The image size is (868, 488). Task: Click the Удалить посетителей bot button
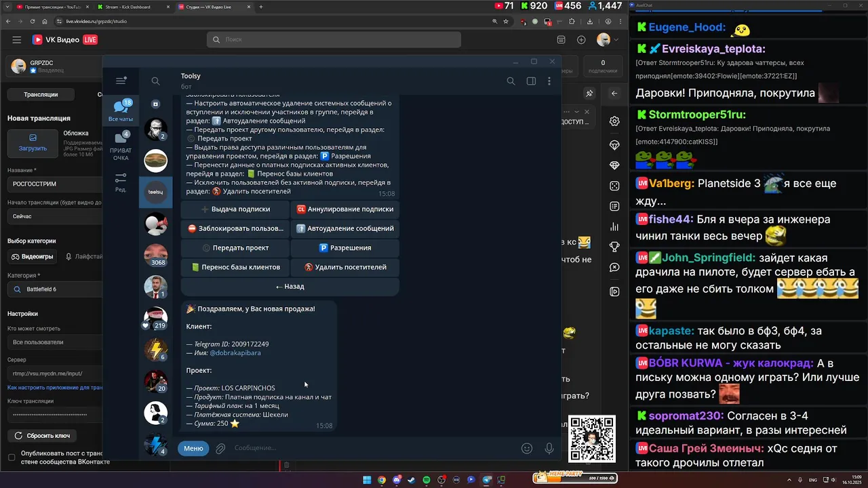(x=345, y=267)
